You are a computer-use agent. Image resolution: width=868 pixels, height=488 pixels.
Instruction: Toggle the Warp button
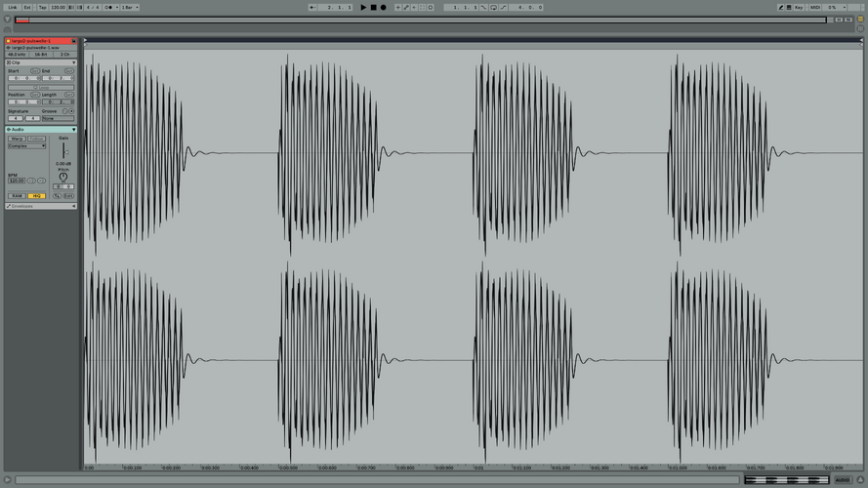[x=17, y=139]
